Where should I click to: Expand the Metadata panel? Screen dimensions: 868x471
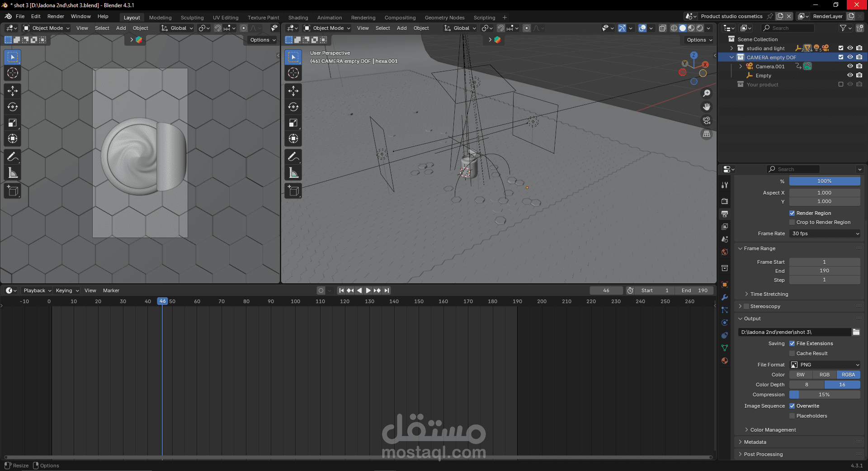pyautogui.click(x=755, y=442)
